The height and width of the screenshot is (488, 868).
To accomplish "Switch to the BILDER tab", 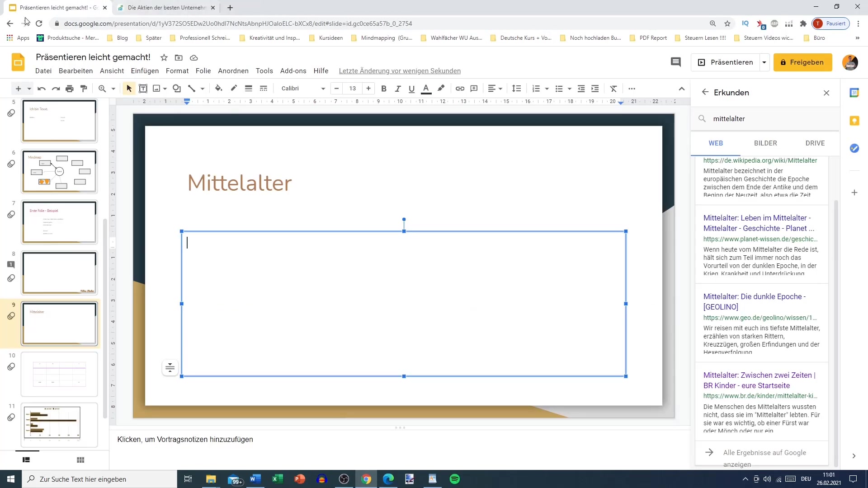I will click(x=765, y=143).
